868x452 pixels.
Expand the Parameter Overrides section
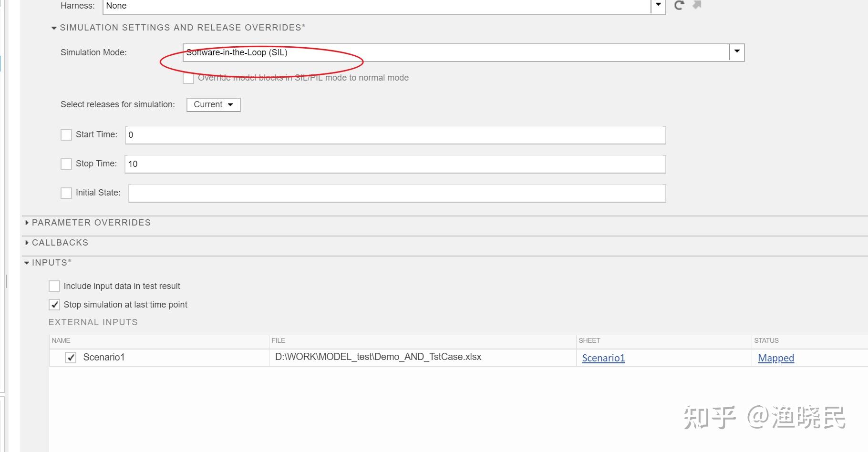click(27, 223)
